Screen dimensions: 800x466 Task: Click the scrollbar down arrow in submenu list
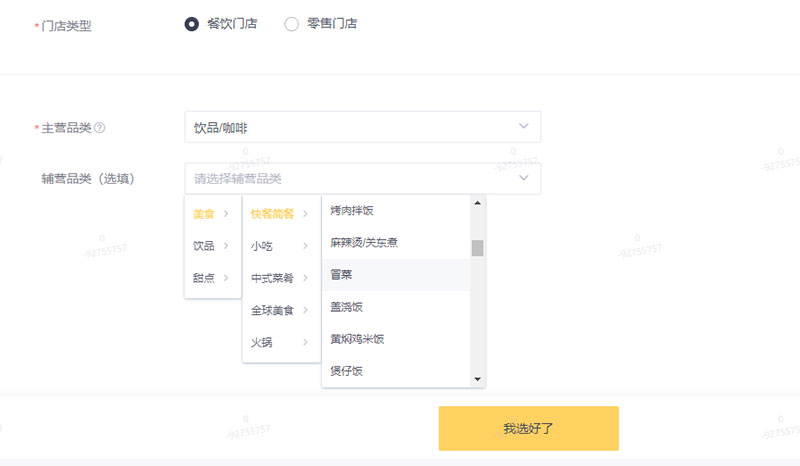tap(478, 379)
